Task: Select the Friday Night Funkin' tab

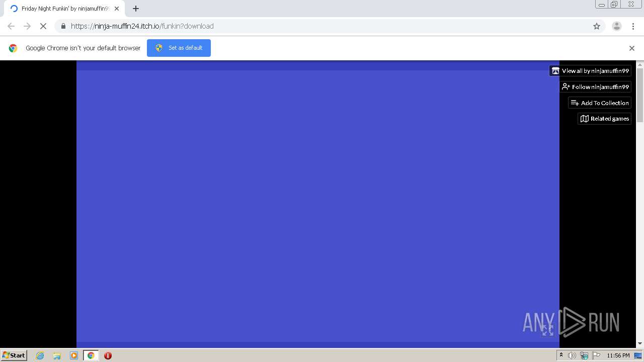Action: pos(65,9)
